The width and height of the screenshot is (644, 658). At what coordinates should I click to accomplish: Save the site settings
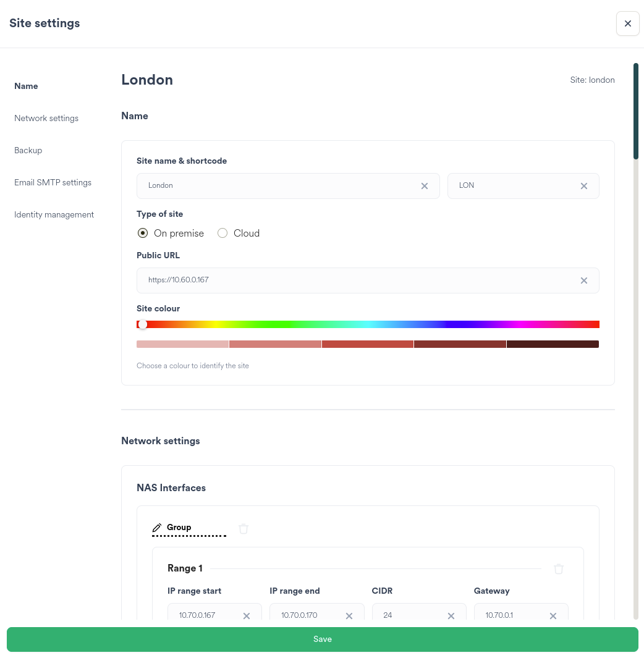pos(322,639)
